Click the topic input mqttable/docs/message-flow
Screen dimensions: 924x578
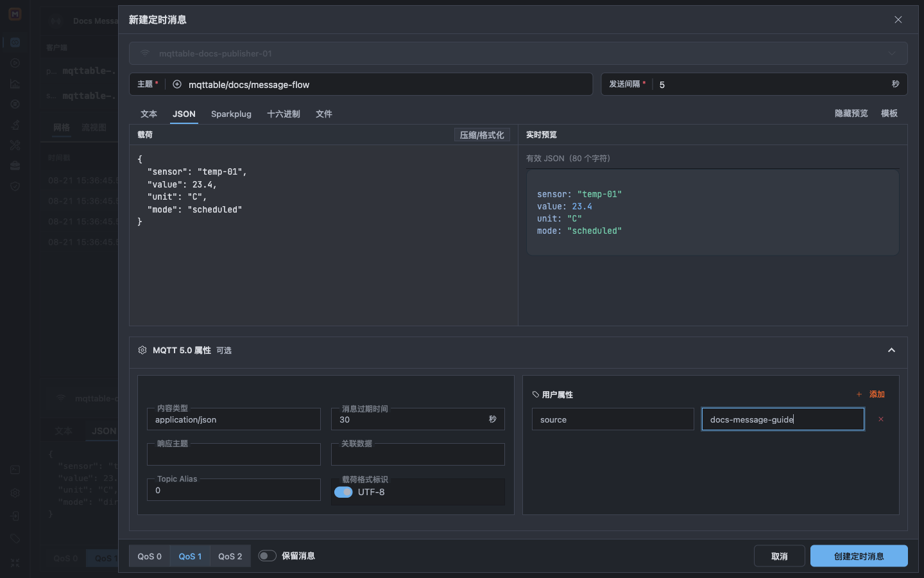387,84
